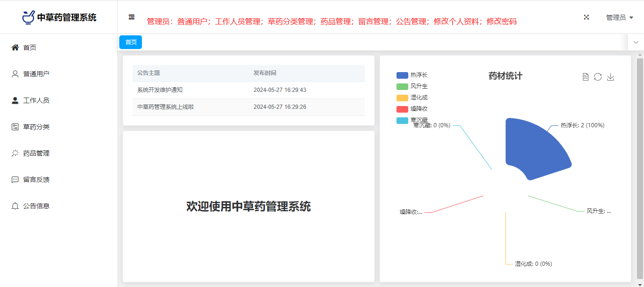This screenshot has width=644, height=287.
Task: Toggle 湿化成 legend series visibility
Action: [x=402, y=98]
